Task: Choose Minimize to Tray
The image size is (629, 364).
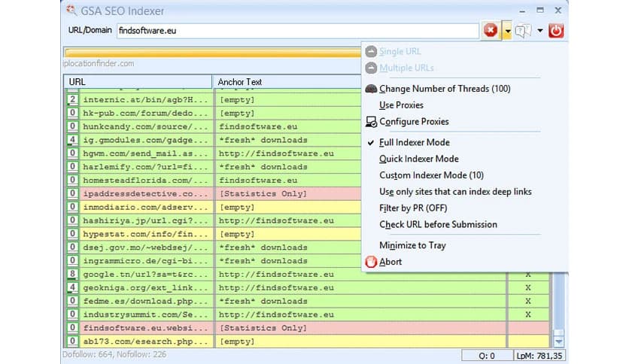Action: (412, 245)
